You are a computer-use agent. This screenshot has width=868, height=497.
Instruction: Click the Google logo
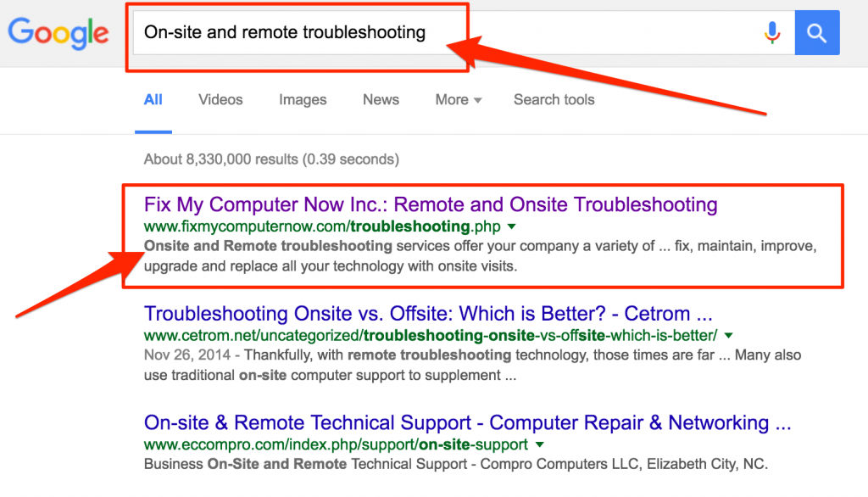58,33
